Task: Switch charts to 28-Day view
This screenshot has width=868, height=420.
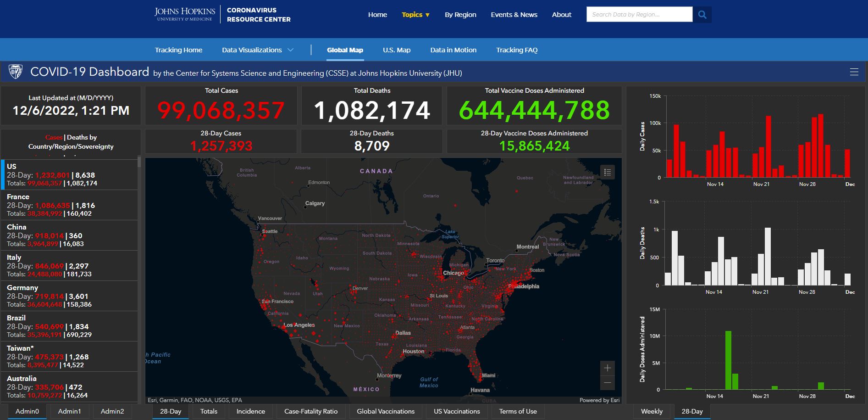Action: (691, 411)
